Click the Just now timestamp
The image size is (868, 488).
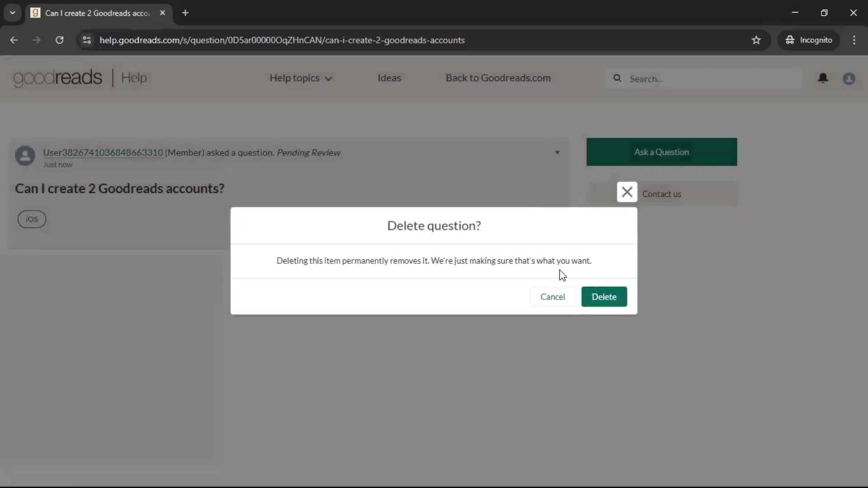57,164
